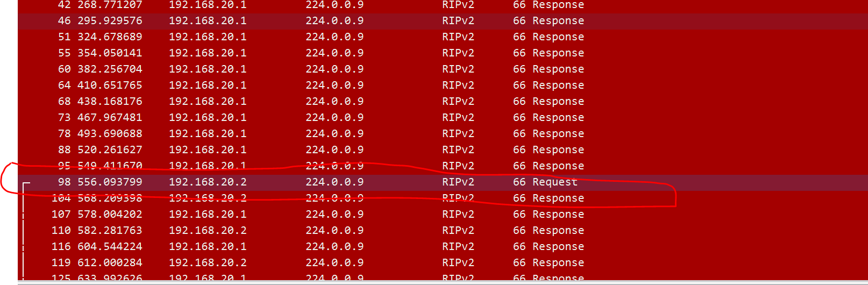This screenshot has width=868, height=285.
Task: Select packet 119 at time 612.000284
Action: [443, 263]
